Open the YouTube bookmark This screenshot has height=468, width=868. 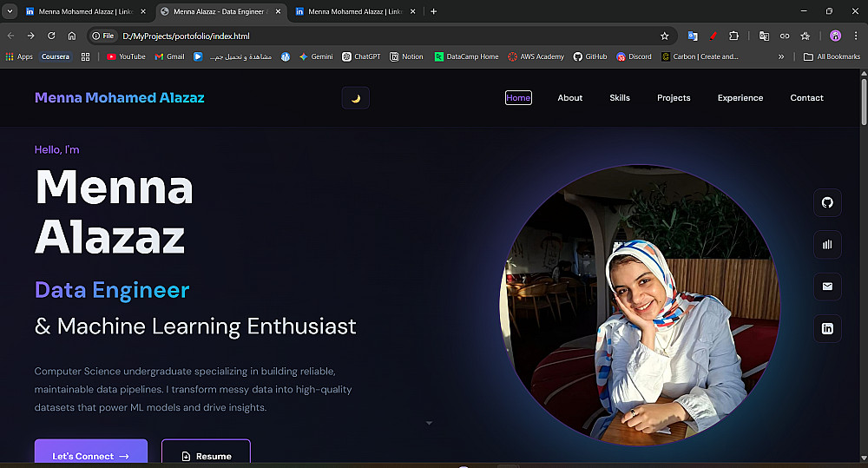[x=126, y=56]
